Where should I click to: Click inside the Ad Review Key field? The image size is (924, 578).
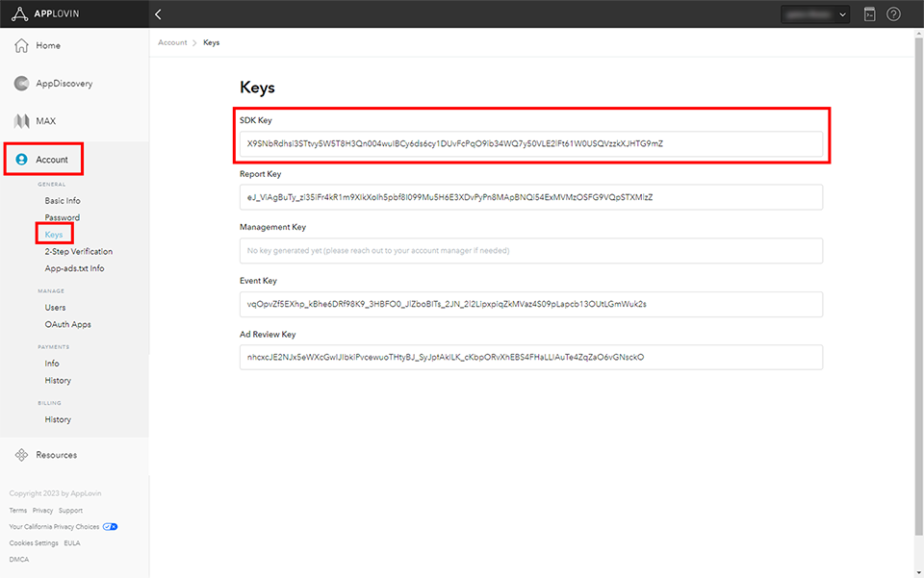click(531, 357)
